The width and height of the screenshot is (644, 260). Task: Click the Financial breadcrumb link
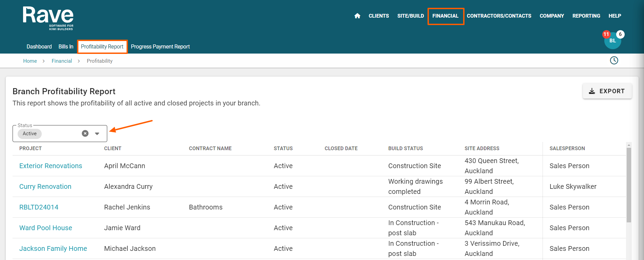tap(62, 61)
